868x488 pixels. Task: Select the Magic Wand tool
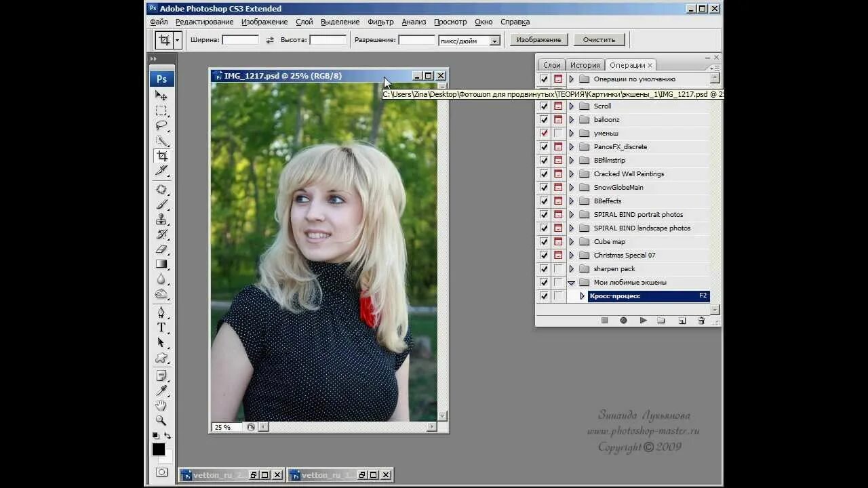click(x=161, y=141)
